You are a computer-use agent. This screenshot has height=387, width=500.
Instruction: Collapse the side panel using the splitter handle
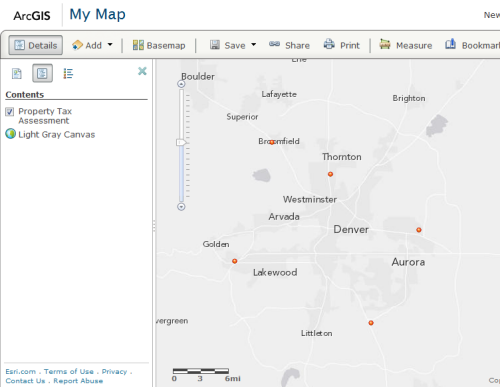tap(154, 226)
